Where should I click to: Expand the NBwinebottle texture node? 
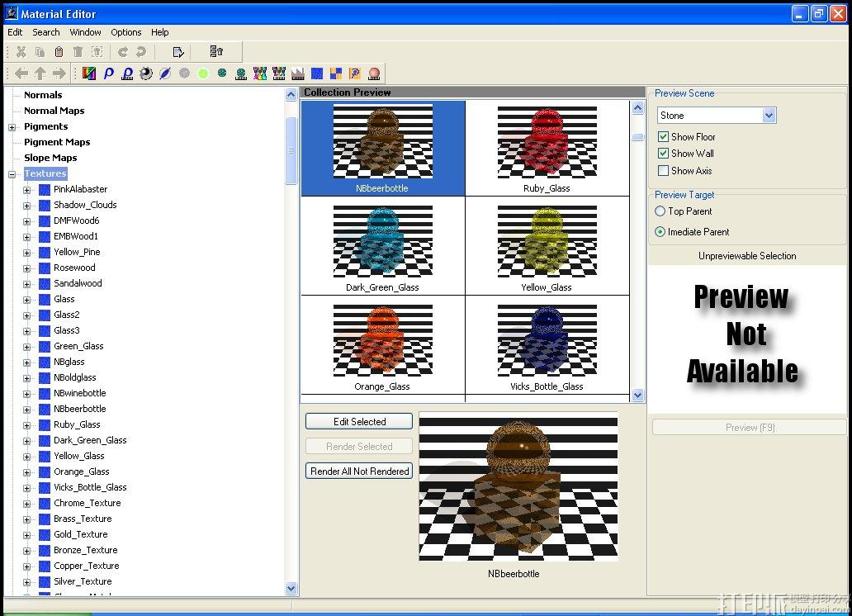(x=26, y=394)
